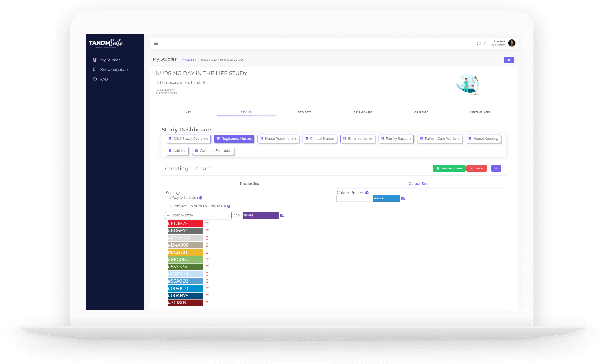
Task: Open Nurse Practitioners dashboard
Action: tap(278, 139)
